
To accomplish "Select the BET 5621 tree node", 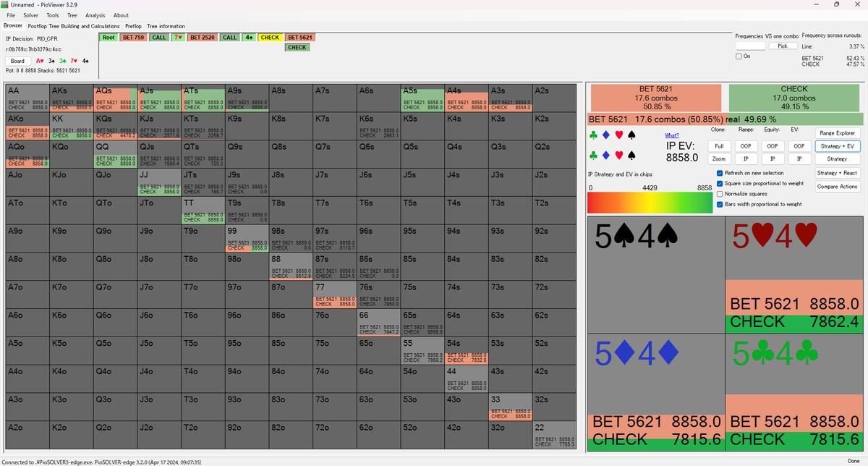I will pyautogui.click(x=299, y=38).
